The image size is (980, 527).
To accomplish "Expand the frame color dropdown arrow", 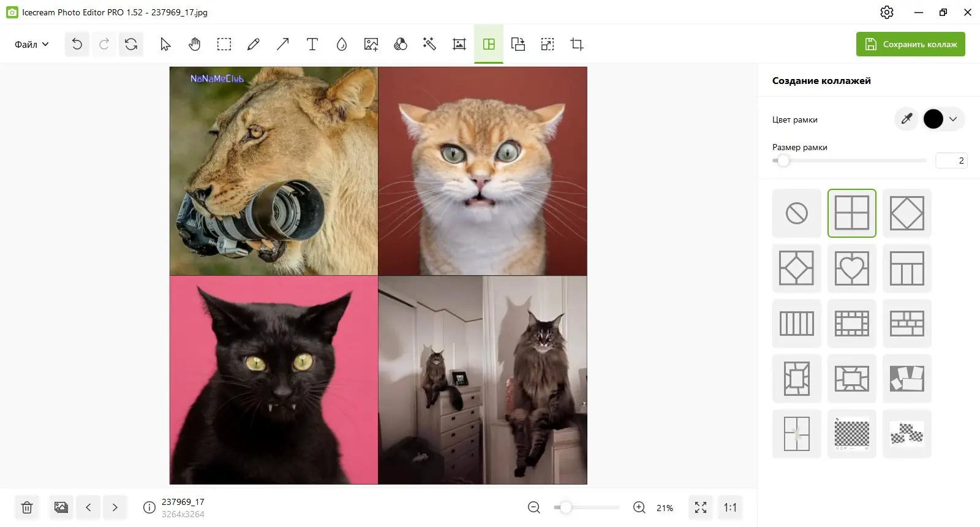I will pyautogui.click(x=953, y=119).
